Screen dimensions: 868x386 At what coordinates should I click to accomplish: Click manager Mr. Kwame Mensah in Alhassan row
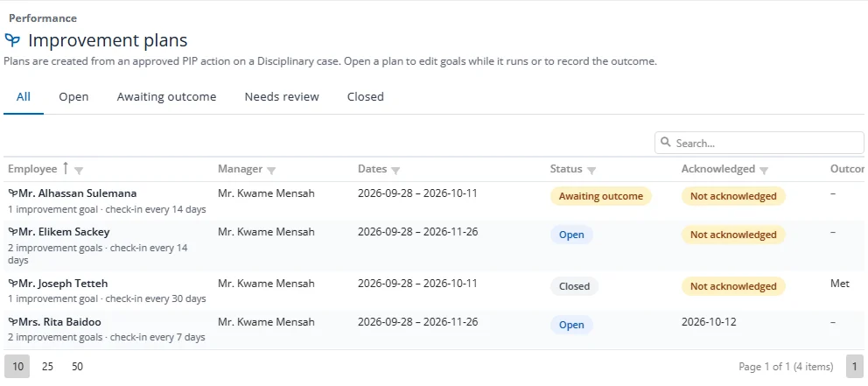click(266, 193)
